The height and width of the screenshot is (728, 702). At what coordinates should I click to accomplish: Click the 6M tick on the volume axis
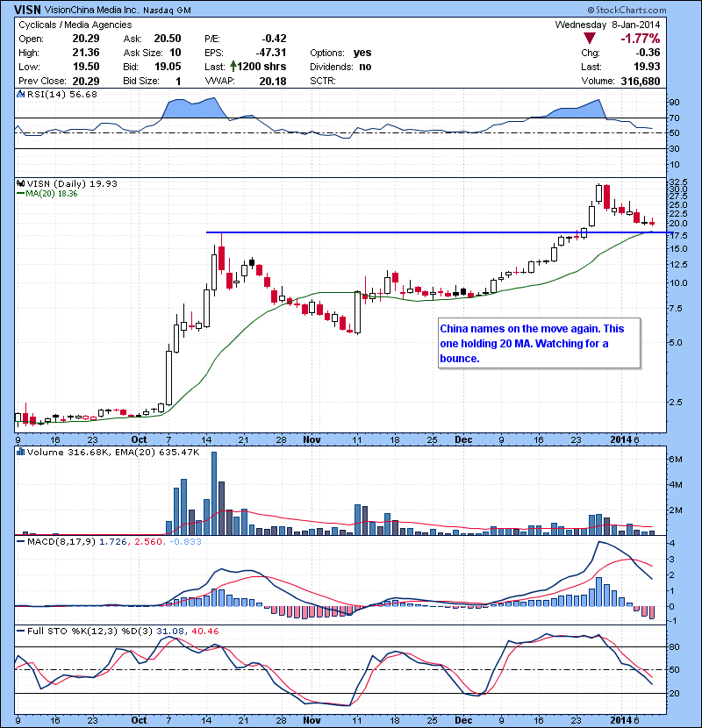click(x=676, y=460)
